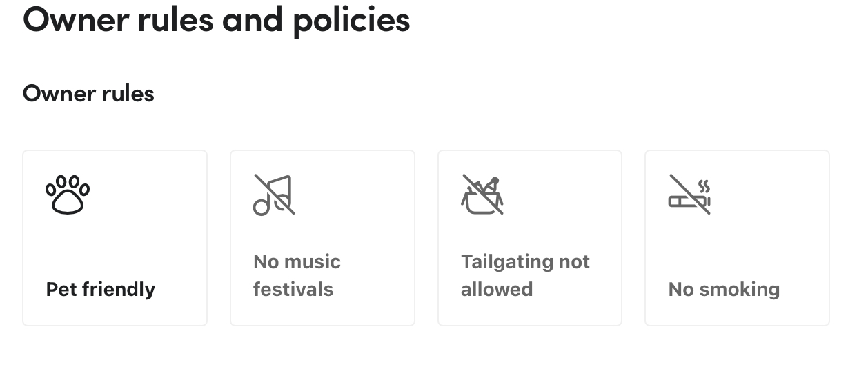Click the crossed-out cigarette icon
Screen dimensions: 868x378
coord(689,195)
